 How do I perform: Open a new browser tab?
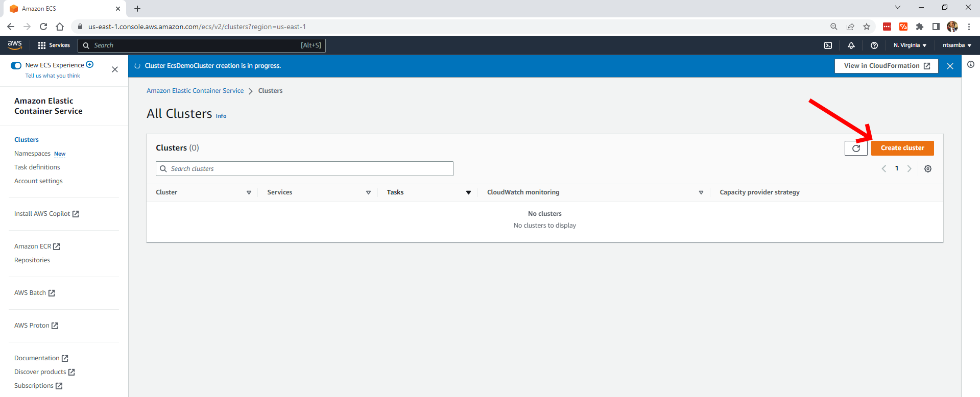[137, 9]
